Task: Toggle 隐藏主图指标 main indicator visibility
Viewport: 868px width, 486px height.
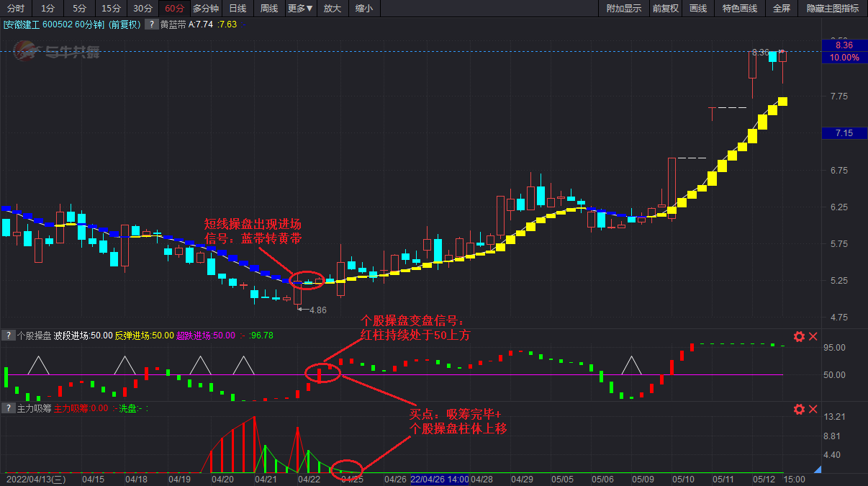Action: pos(833,9)
